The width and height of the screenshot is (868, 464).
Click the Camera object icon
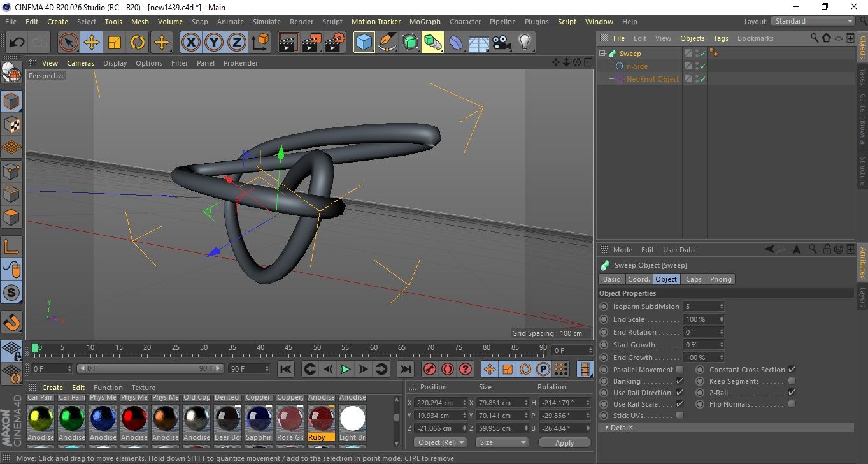[x=502, y=43]
